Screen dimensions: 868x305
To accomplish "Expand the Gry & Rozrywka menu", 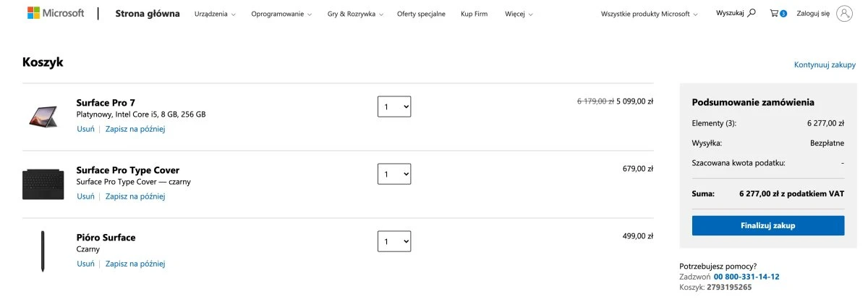I will point(354,14).
